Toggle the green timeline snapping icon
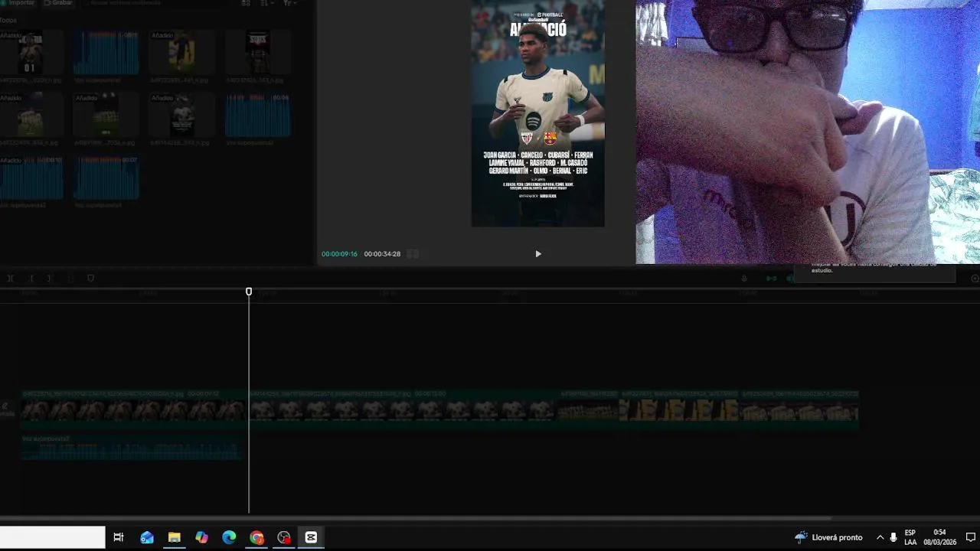Image resolution: width=980 pixels, height=551 pixels. [x=772, y=279]
